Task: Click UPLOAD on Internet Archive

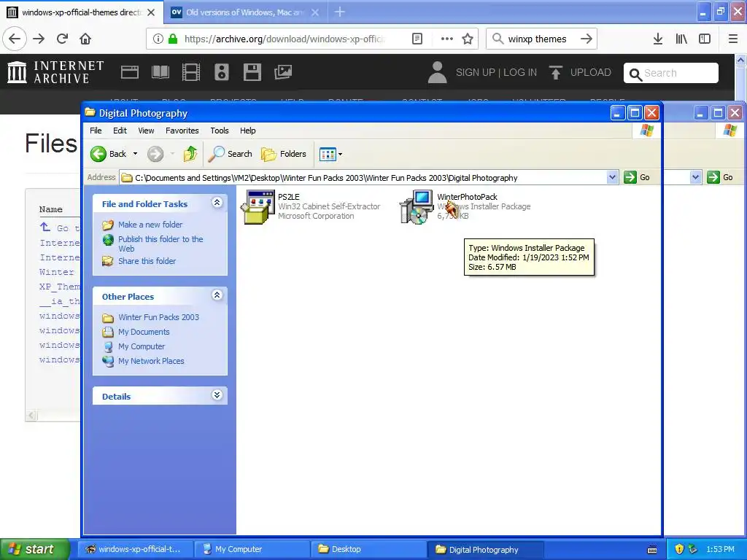Action: click(580, 72)
